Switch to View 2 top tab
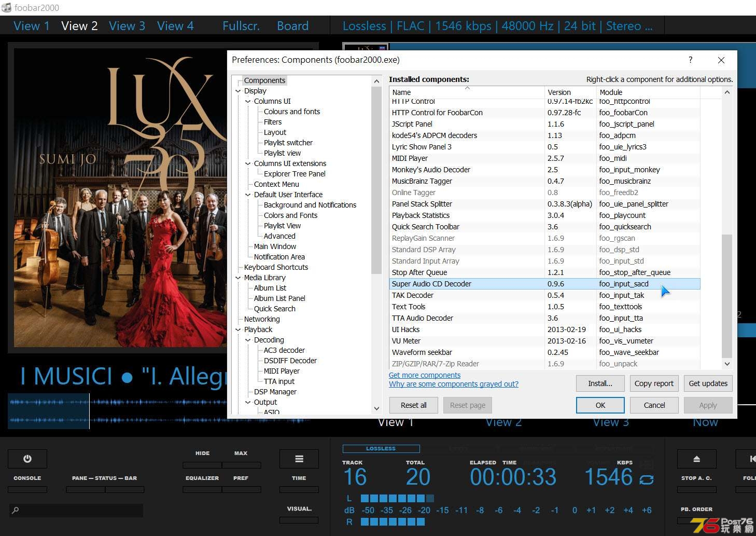This screenshot has height=536, width=756. point(79,26)
